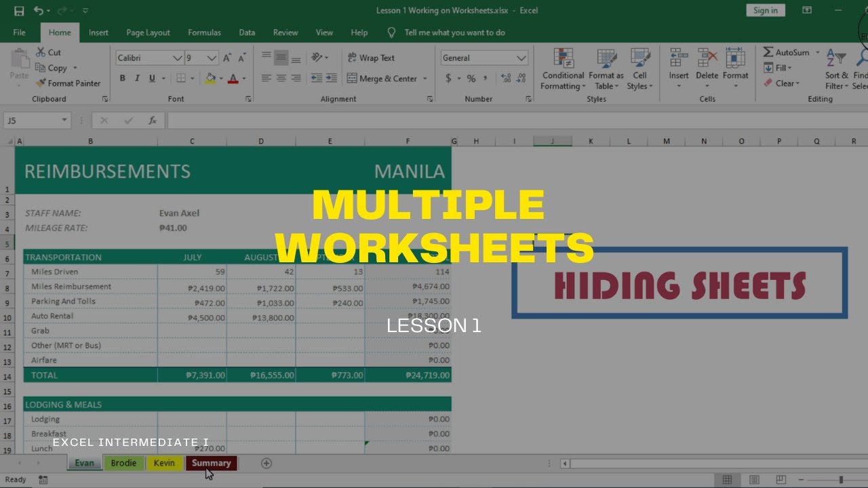Switch to the Formulas ribbon tab
Image resolution: width=868 pixels, height=488 pixels.
click(x=204, y=33)
